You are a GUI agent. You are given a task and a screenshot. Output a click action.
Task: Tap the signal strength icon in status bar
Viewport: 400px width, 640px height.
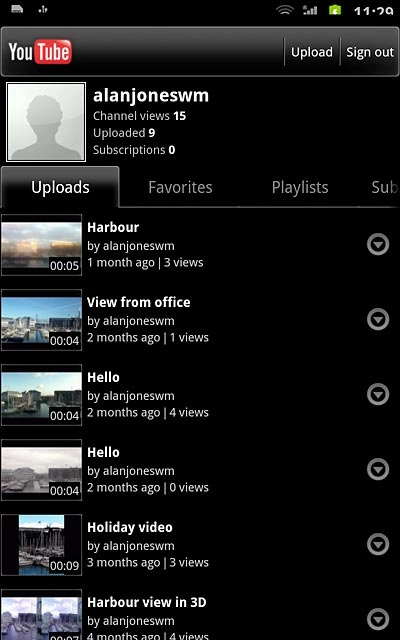pyautogui.click(x=310, y=10)
